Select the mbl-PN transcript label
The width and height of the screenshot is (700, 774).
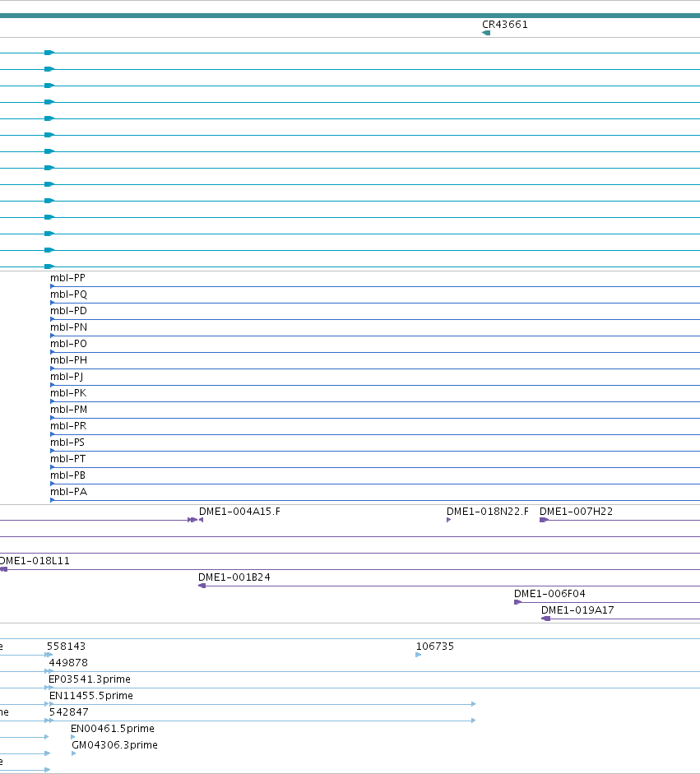68,327
